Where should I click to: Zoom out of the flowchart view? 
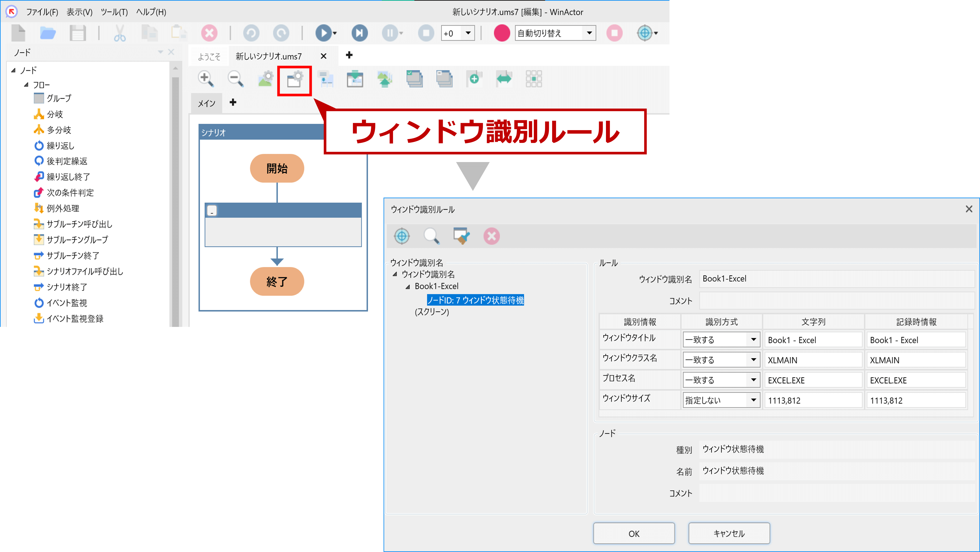[x=235, y=79]
